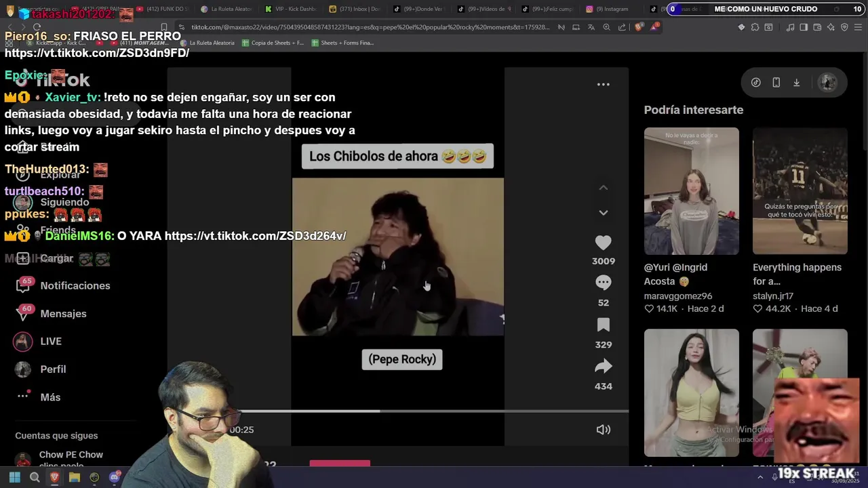Go to previous video with up chevron

tap(603, 188)
